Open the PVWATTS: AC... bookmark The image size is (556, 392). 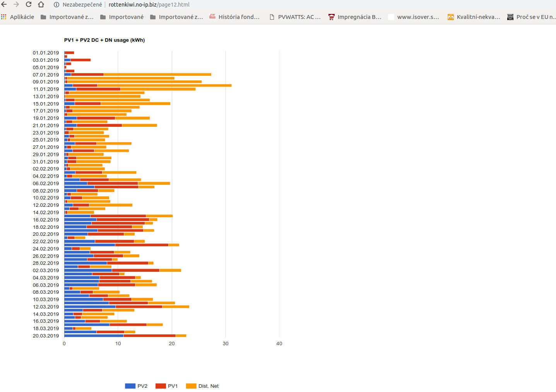coord(295,17)
